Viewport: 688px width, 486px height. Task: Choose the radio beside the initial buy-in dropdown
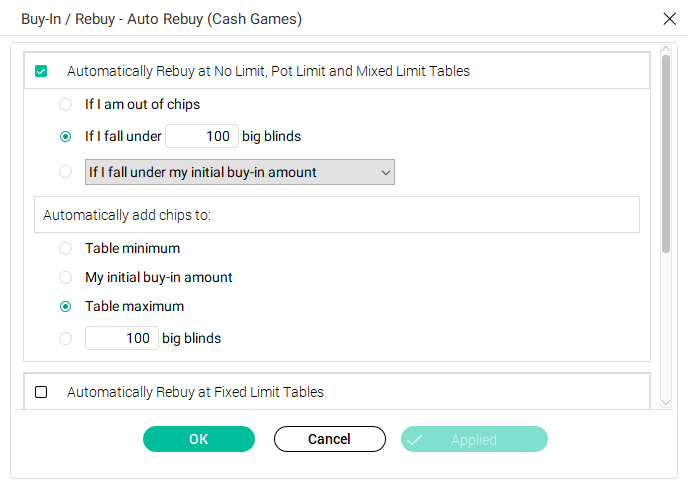pyautogui.click(x=66, y=172)
